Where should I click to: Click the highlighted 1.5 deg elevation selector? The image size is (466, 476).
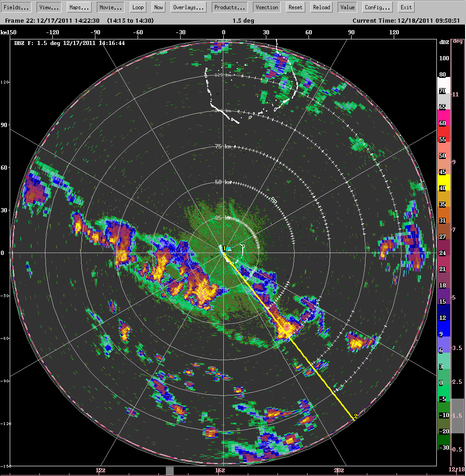coord(458,416)
